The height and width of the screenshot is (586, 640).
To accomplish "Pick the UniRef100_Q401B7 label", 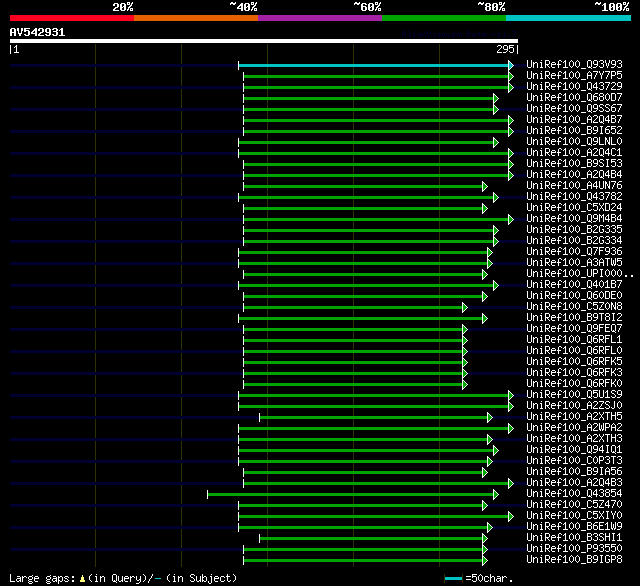I will click(x=574, y=285).
